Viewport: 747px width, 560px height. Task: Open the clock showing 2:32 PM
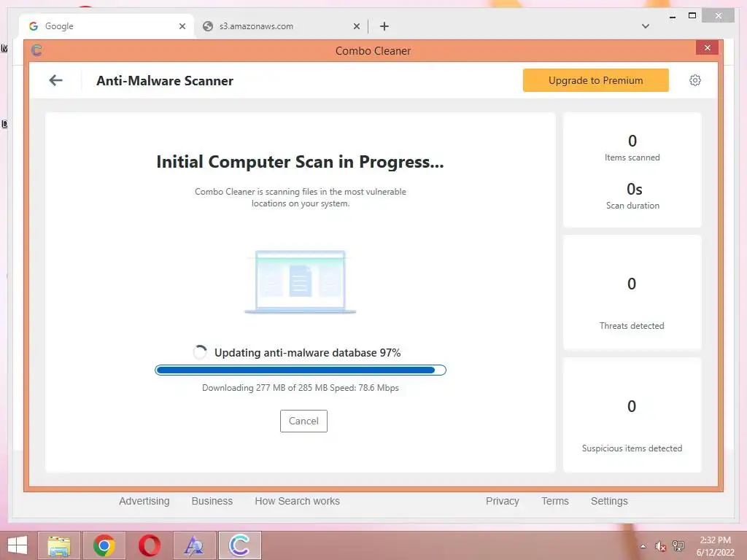[x=715, y=546]
